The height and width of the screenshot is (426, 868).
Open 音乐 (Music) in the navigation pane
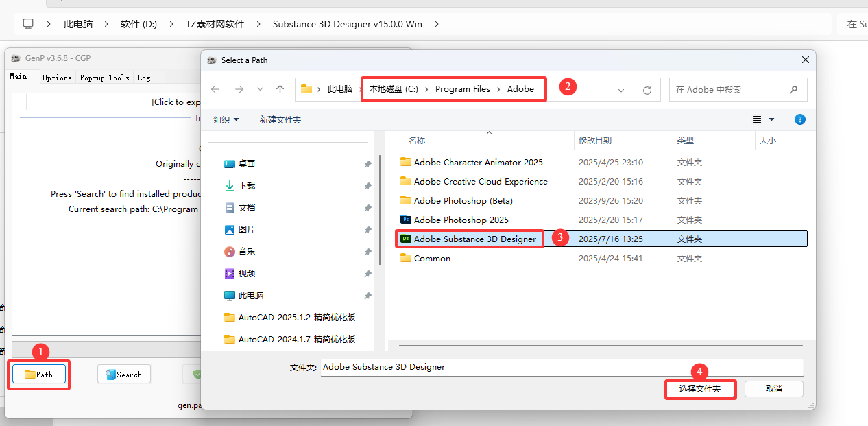click(x=247, y=251)
